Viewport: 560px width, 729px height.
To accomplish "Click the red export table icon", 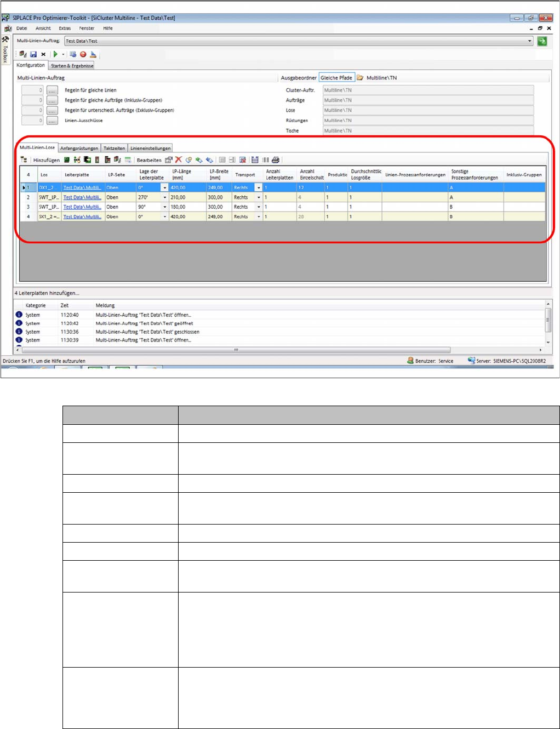I will point(243,160).
